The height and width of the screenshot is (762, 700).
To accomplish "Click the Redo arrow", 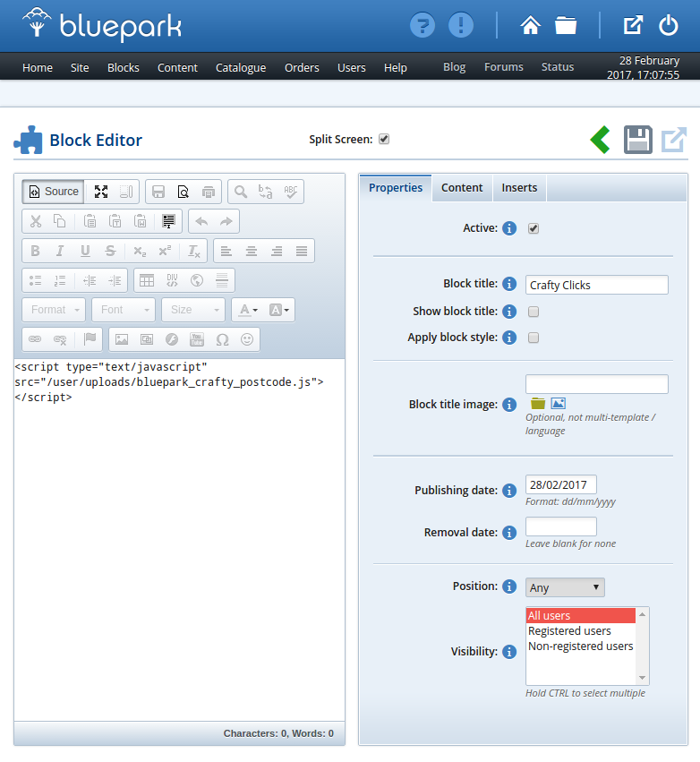I will [226, 221].
